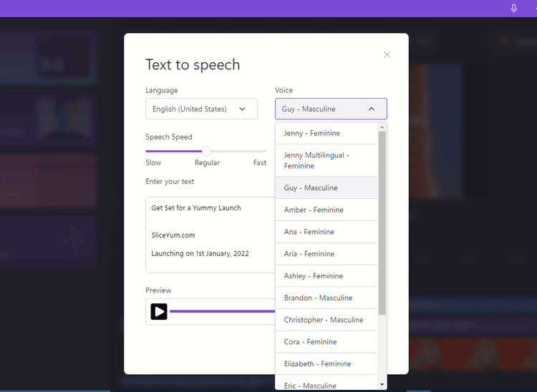Click into the Enter your text box
This screenshot has width=537, height=392.
[211, 235]
